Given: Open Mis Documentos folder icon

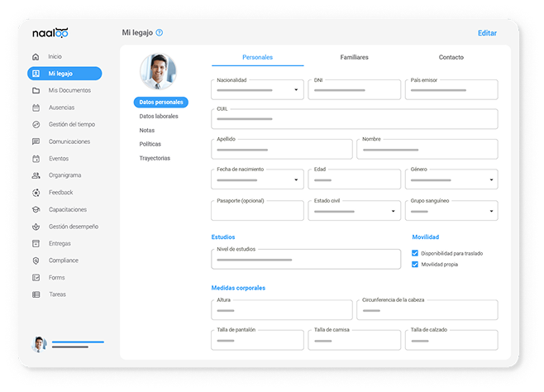Looking at the screenshot, I should click(x=36, y=90).
